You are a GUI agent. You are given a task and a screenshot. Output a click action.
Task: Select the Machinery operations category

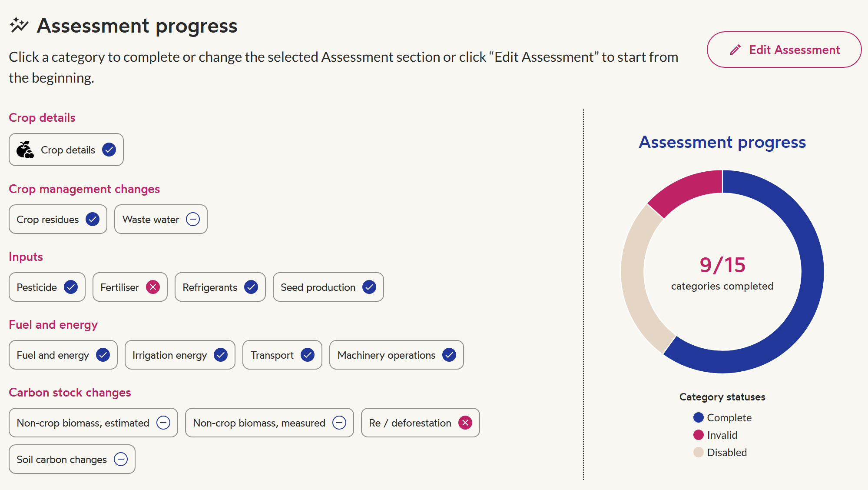coord(397,355)
